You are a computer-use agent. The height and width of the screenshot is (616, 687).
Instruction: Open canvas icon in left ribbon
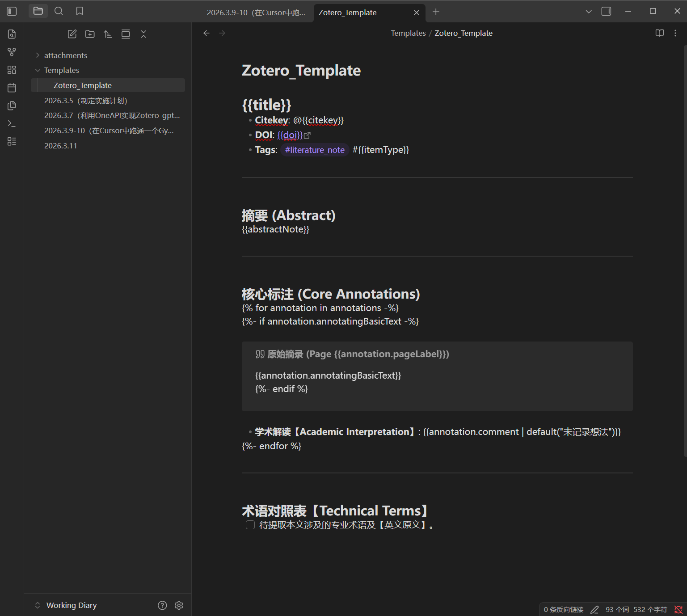(x=12, y=70)
